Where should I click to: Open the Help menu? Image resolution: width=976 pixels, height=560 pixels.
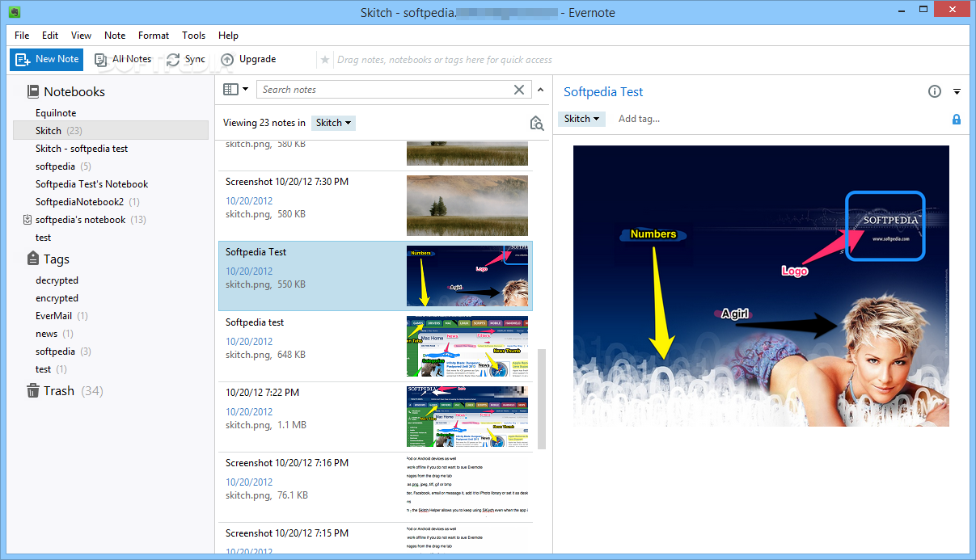point(229,36)
